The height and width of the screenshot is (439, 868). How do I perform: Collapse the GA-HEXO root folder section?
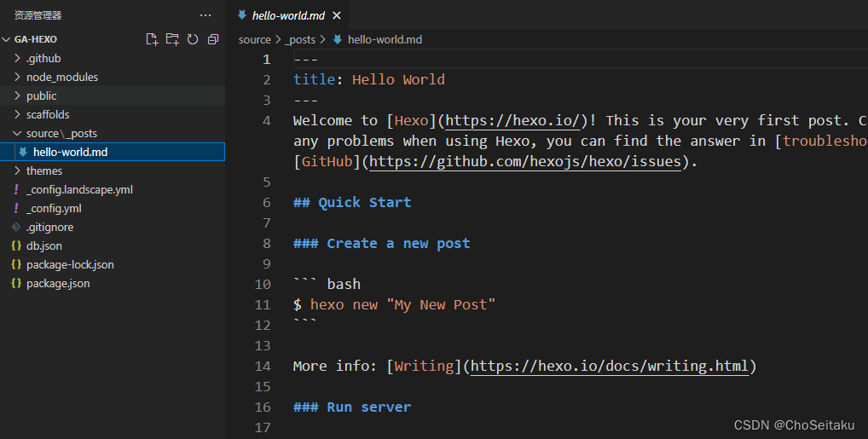click(6, 39)
